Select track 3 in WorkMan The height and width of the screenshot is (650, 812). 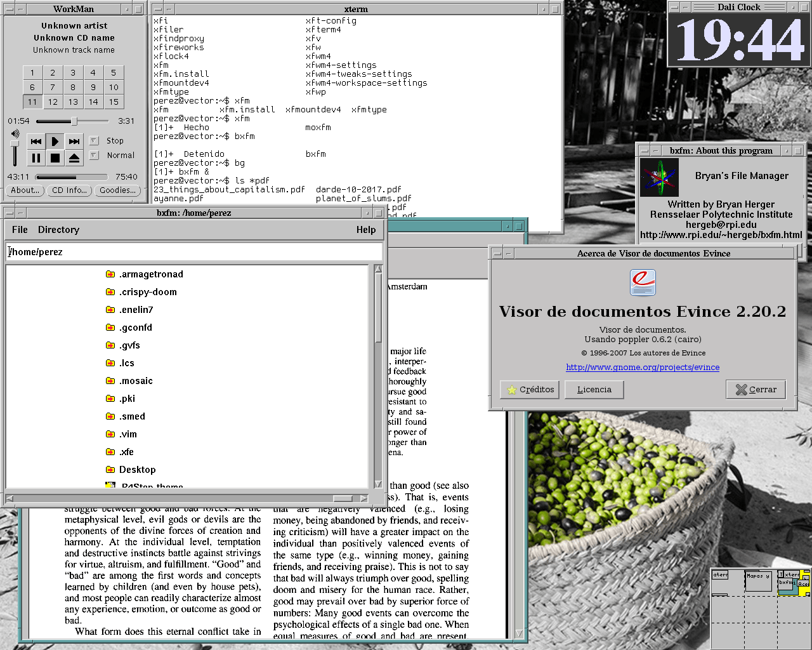(73, 72)
